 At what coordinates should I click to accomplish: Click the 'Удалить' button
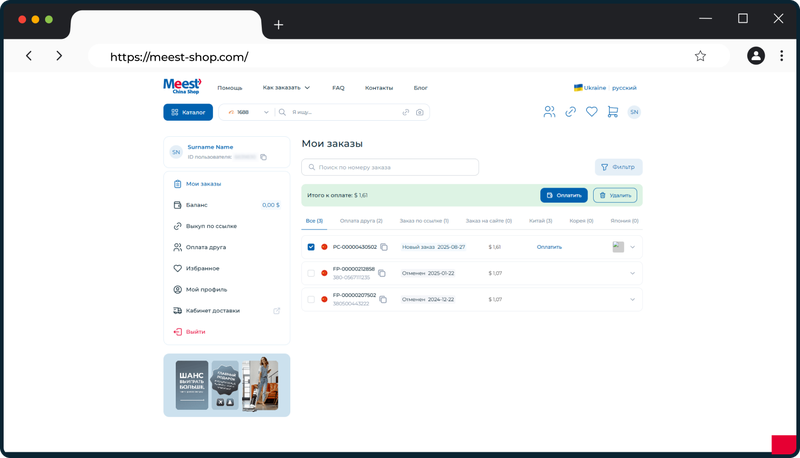(614, 196)
